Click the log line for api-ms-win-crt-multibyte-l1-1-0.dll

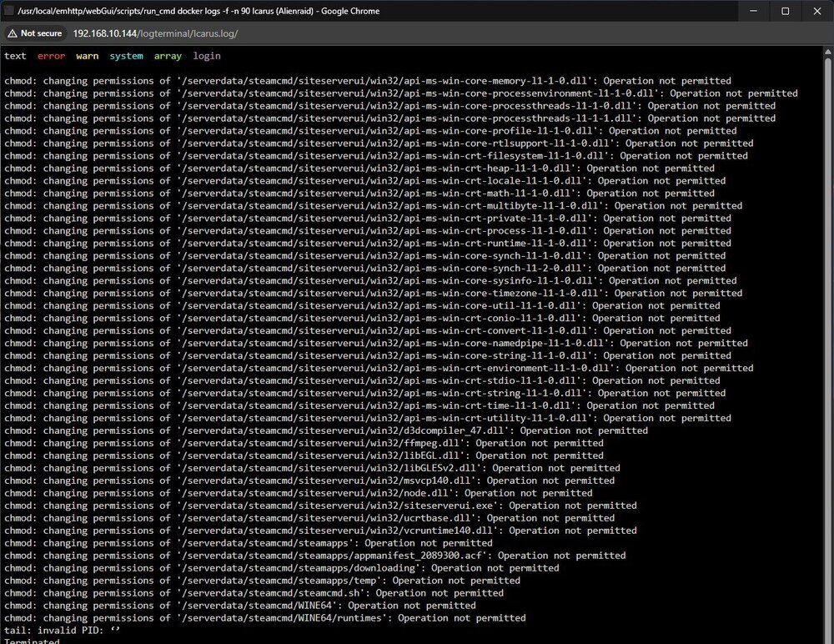374,206
